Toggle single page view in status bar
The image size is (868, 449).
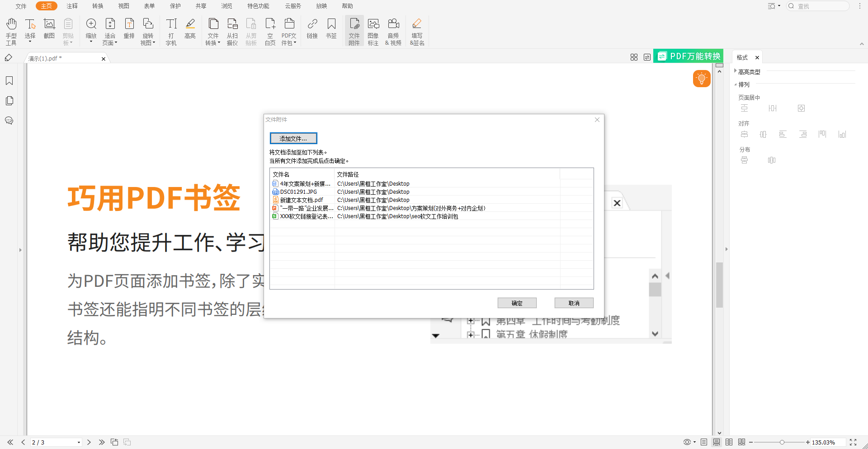click(x=704, y=442)
